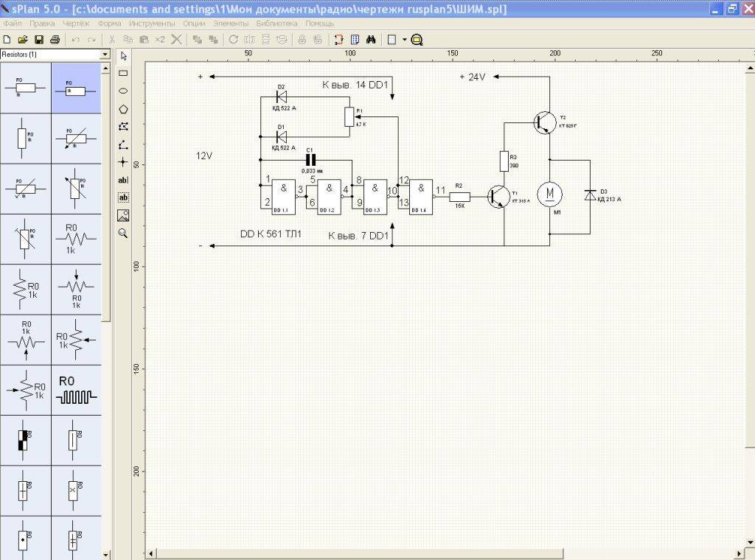Image resolution: width=755 pixels, height=560 pixels.
Task: Open the Инструменты menu
Action: [151, 24]
